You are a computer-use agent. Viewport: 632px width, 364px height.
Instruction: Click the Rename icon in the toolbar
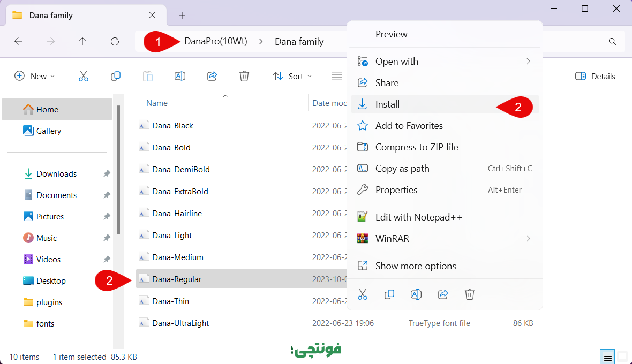(x=180, y=76)
